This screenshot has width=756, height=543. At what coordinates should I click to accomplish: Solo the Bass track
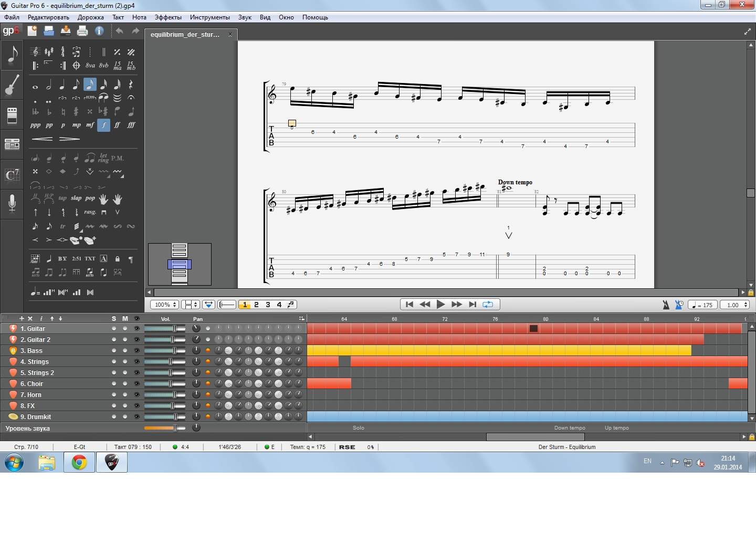[x=114, y=351]
